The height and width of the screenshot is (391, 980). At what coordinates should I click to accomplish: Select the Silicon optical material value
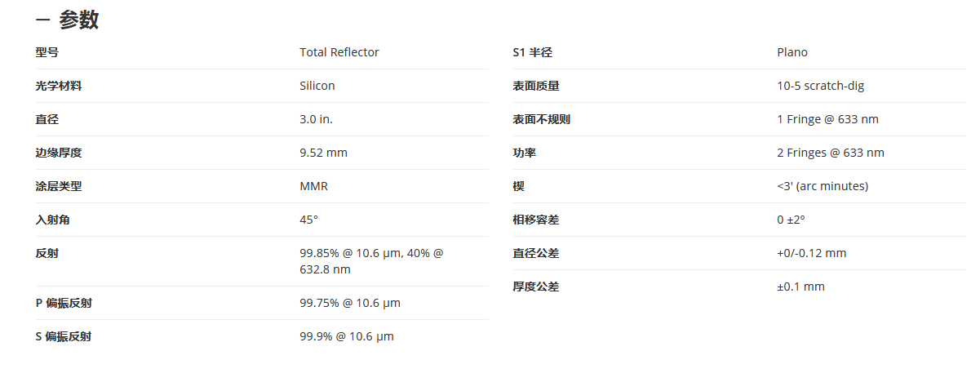click(317, 86)
